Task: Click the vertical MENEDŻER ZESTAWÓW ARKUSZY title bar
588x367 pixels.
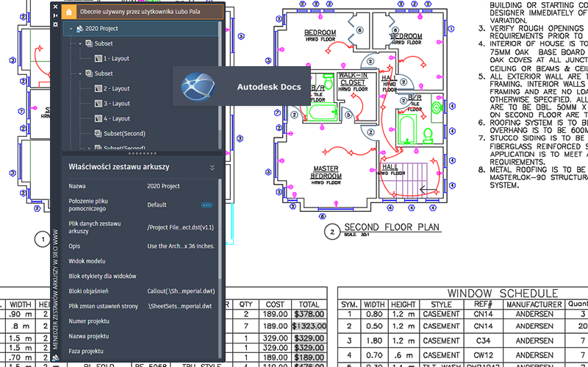Action: point(56,289)
